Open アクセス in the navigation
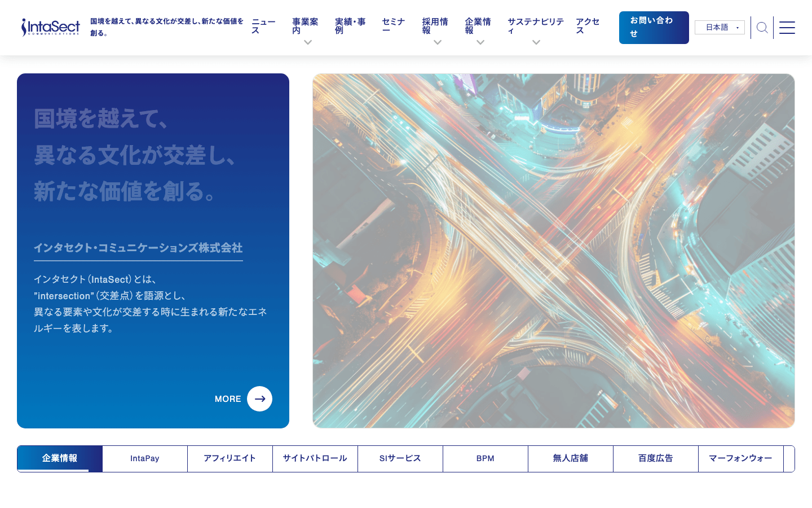812x508 pixels. click(588, 26)
